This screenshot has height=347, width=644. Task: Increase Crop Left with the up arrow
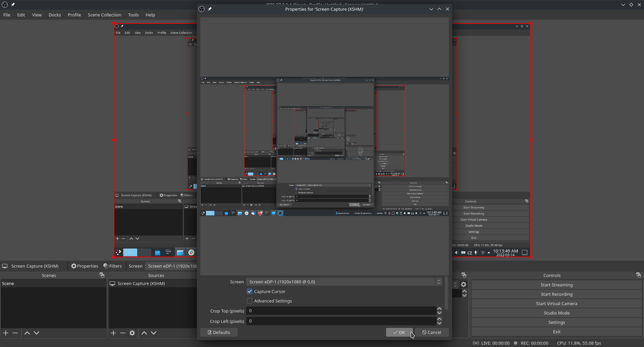[x=439, y=319]
